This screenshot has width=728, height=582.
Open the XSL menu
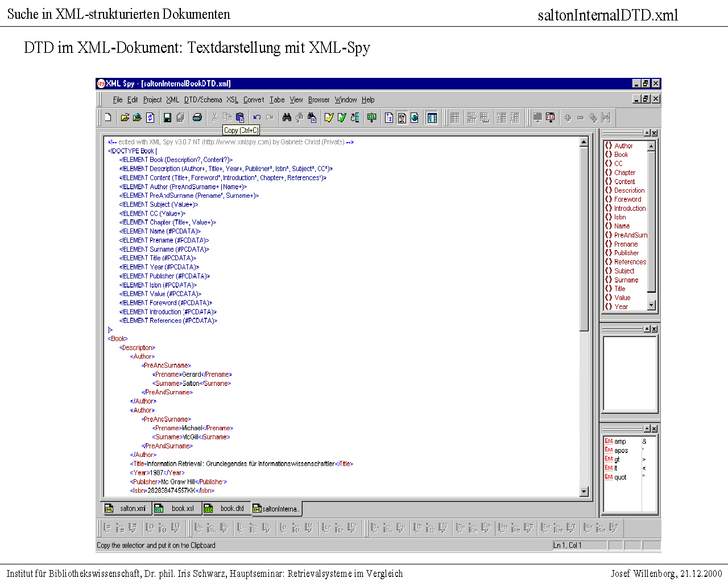click(232, 99)
